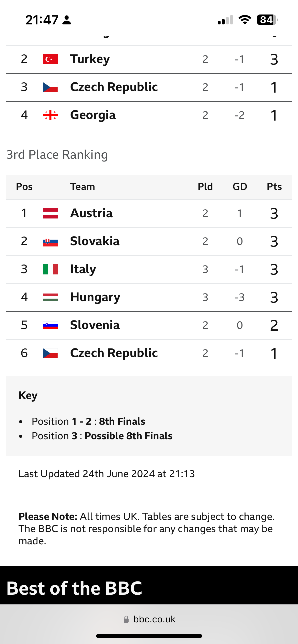Tap the Turkey flag icon
The image size is (298, 644).
50,59
